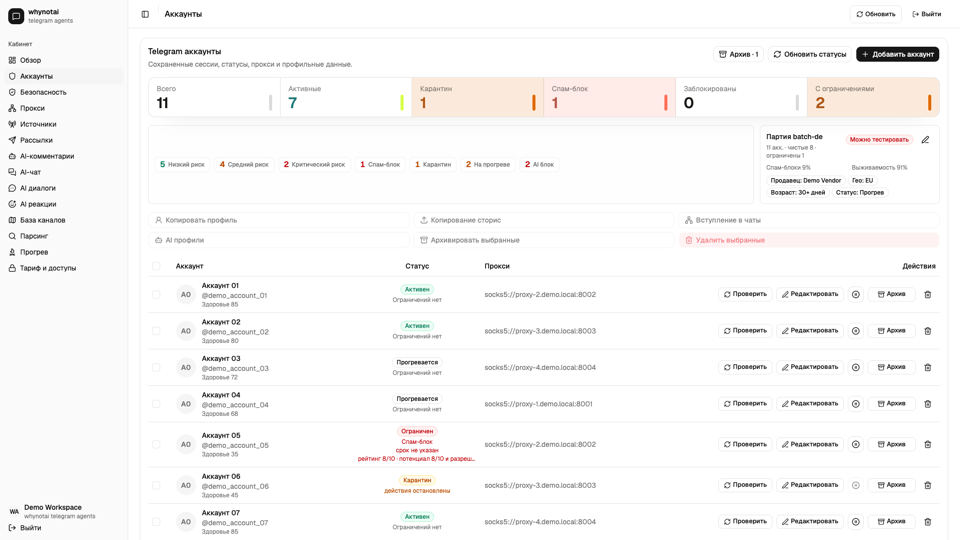Open AI-комментарии section
The image size is (960, 540).
(x=64, y=156)
